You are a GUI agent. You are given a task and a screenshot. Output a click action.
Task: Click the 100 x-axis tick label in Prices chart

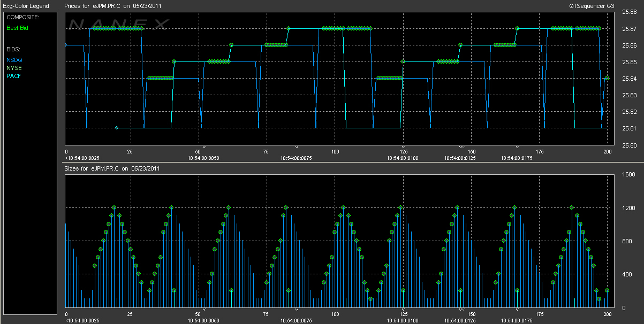(335, 152)
